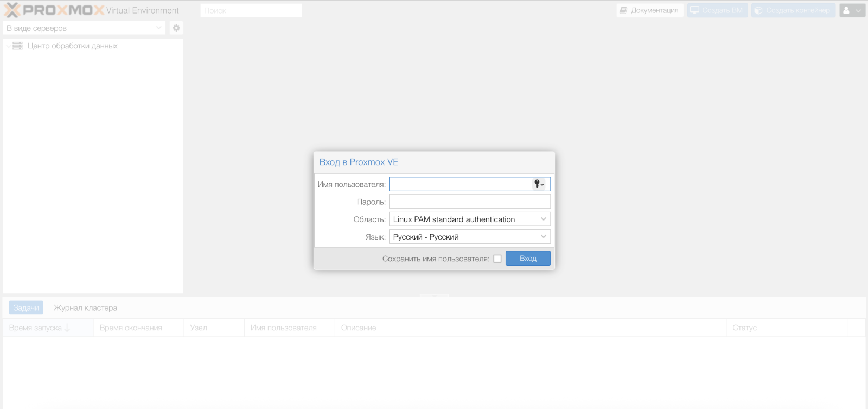Click the Вход login button
868x409 pixels.
528,258
